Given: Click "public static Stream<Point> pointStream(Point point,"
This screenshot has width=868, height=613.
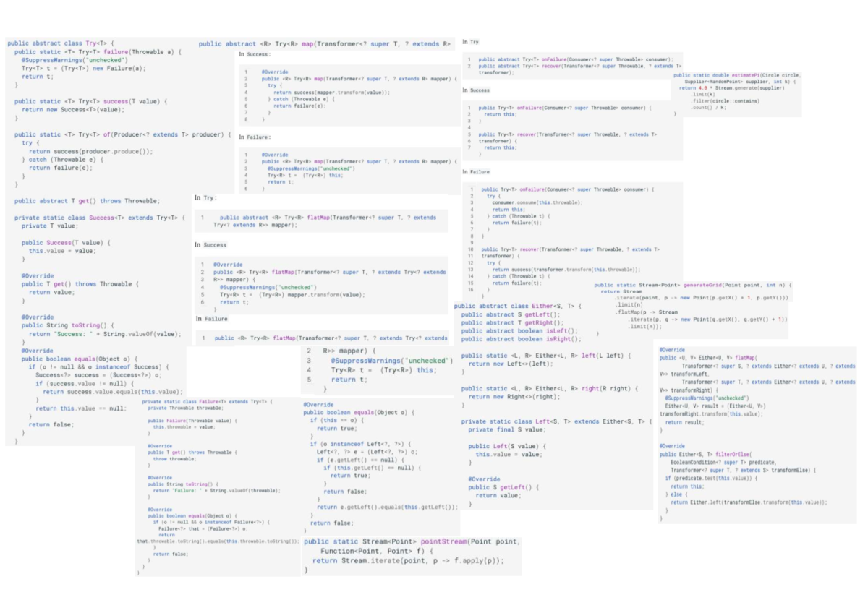Looking at the screenshot, I should coord(412,542).
